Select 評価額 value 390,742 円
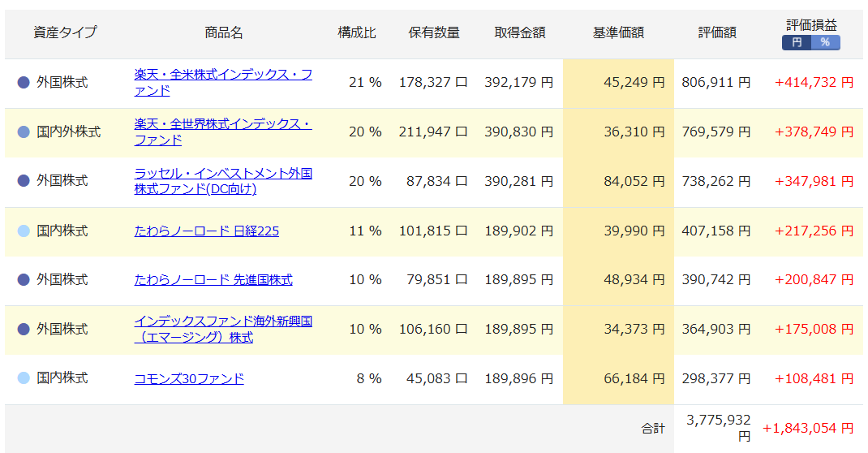Image resolution: width=868 pixels, height=453 pixels. (716, 279)
